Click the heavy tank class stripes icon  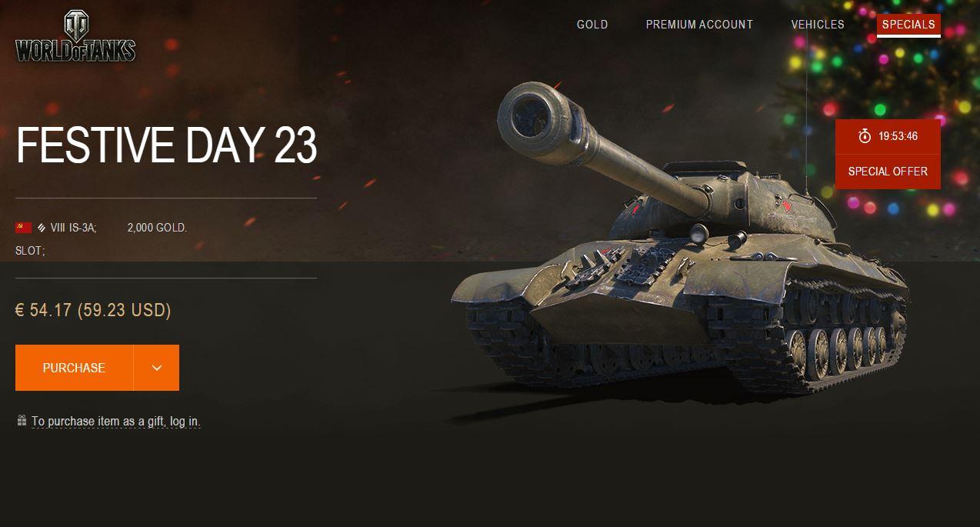(42, 228)
